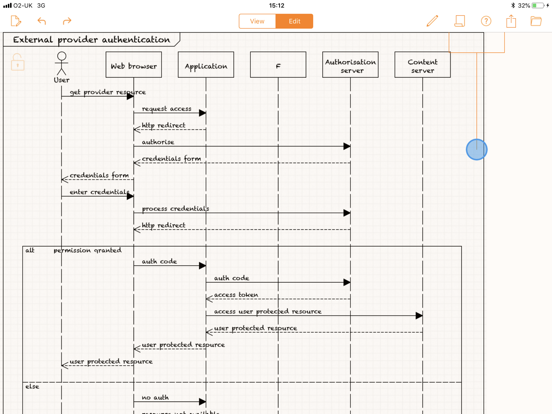Select the diagram title External provider authentication

[92, 40]
